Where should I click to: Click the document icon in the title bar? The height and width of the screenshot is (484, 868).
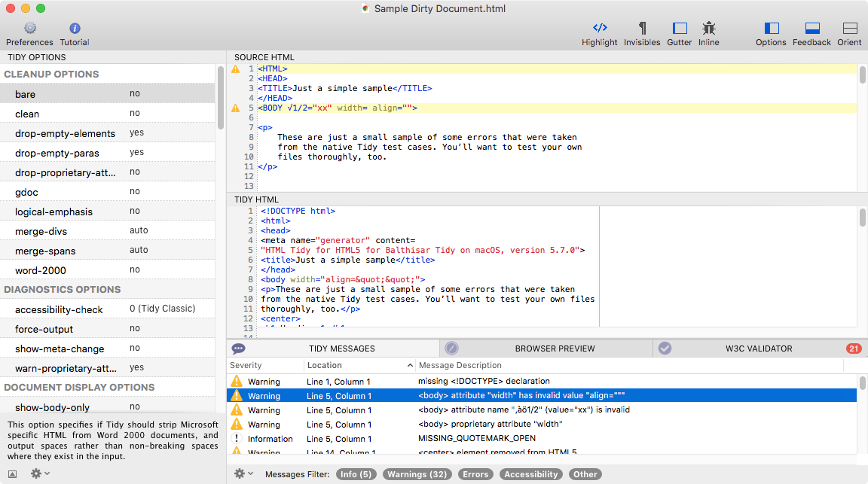pyautogui.click(x=365, y=8)
